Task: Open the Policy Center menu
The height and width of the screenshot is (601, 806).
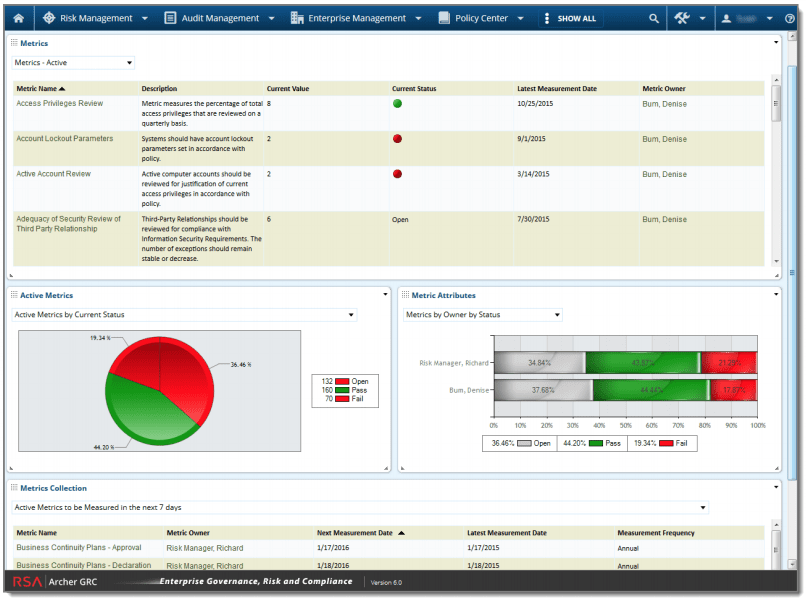Action: click(481, 17)
